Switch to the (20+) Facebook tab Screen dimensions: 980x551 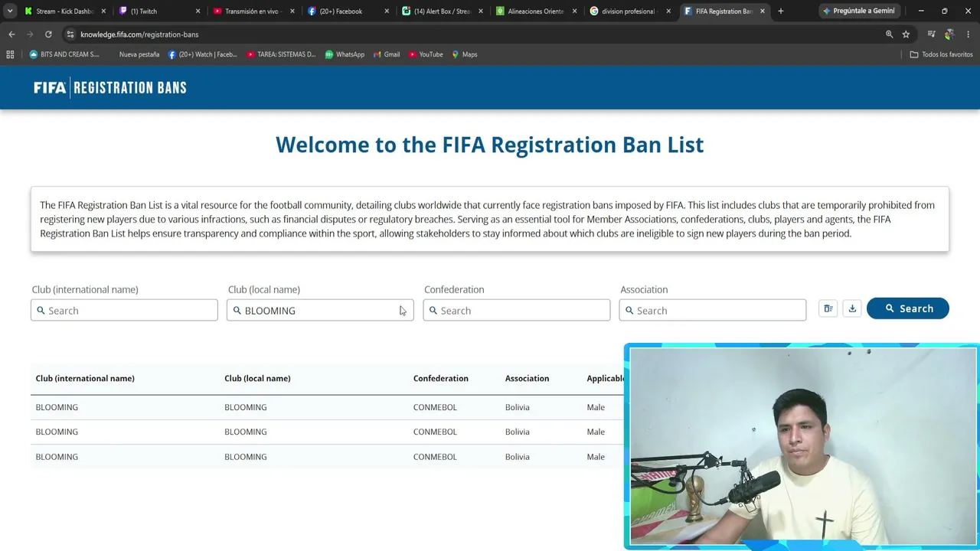[x=348, y=11]
